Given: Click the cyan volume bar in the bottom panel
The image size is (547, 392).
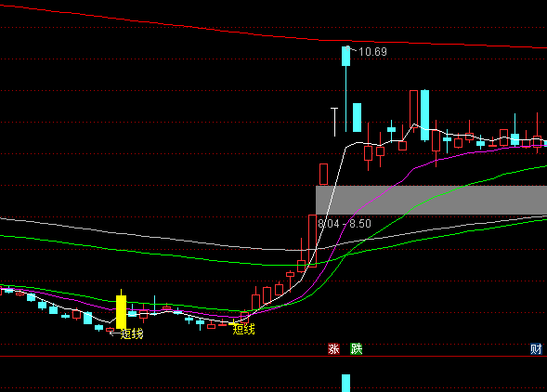Looking at the screenshot, I should 346,383.
